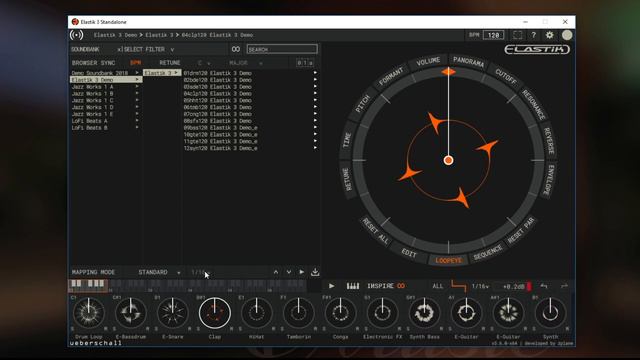Open the STANDARD mapping mode dropdown
The width and height of the screenshot is (640, 360).
click(x=159, y=272)
